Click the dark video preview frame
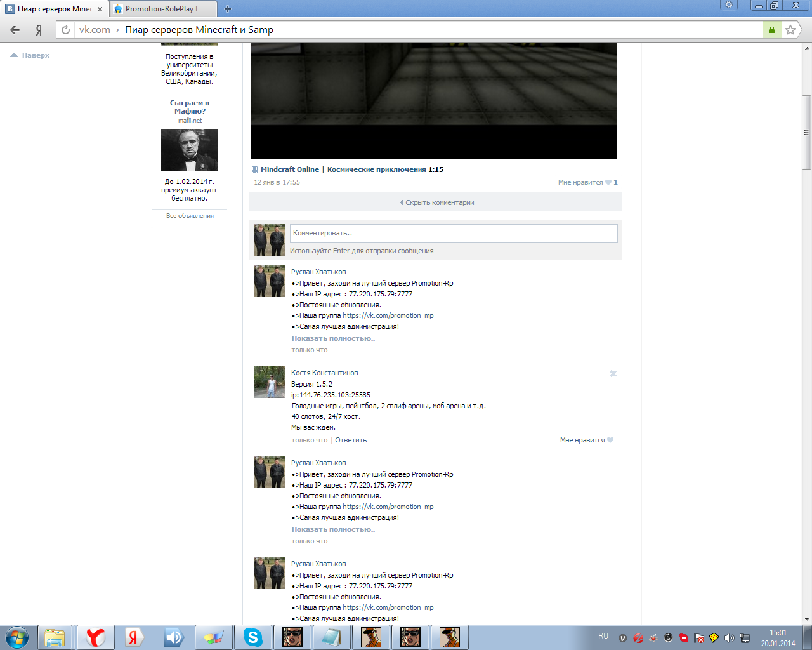The height and width of the screenshot is (650, 812). [x=434, y=100]
